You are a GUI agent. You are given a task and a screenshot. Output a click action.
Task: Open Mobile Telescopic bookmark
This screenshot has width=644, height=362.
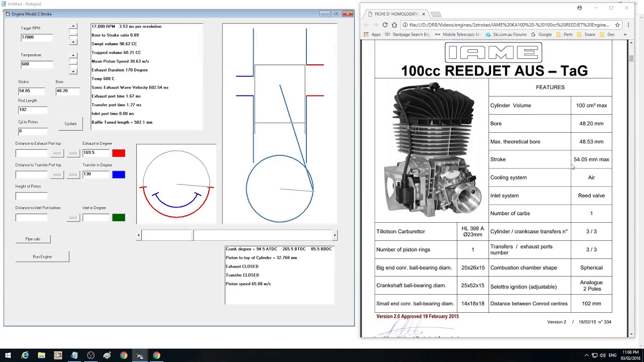point(458,35)
